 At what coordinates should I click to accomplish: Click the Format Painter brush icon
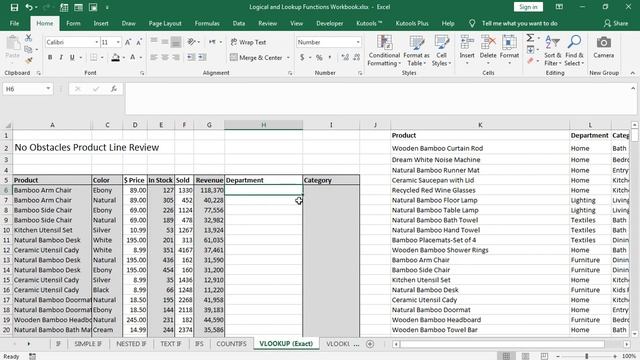(x=28, y=60)
